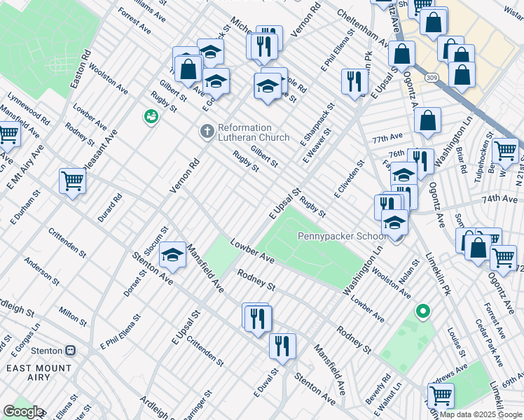This screenshot has height=420, width=524.
Task: Select the Nolan St street label
Action: click(x=409, y=272)
